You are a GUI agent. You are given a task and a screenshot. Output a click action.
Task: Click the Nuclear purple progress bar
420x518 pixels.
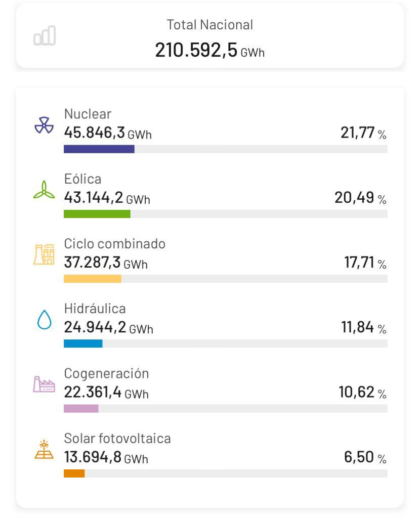(99, 149)
